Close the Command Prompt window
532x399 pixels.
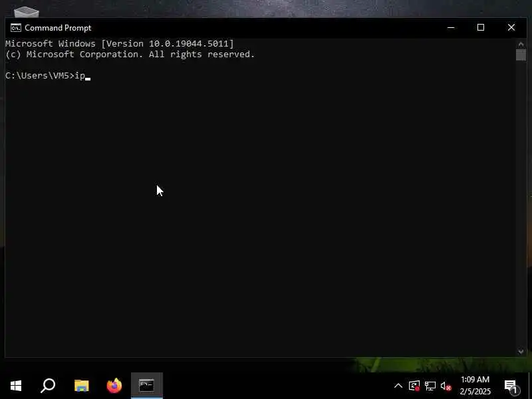[x=511, y=27]
